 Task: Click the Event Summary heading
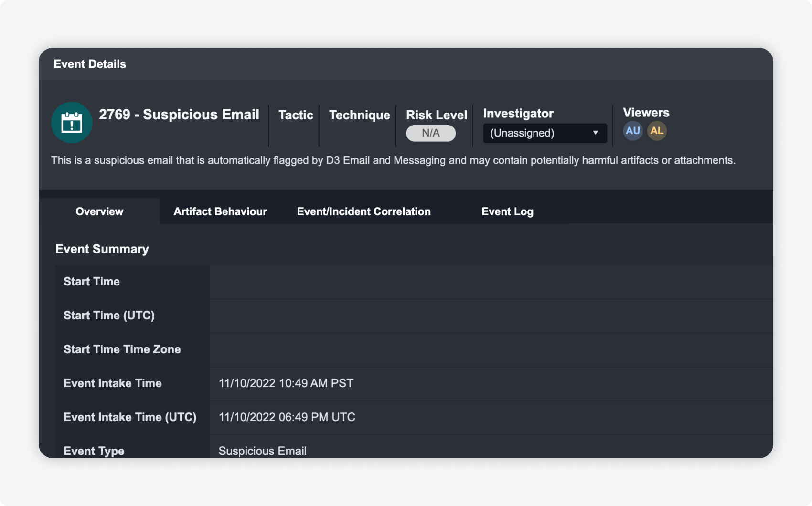click(x=102, y=249)
